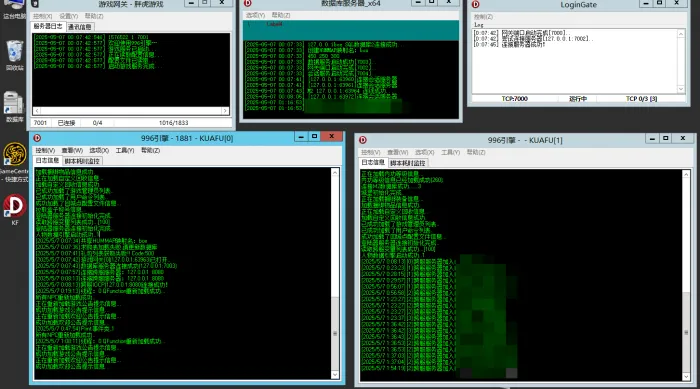The height and width of the screenshot is (389, 700).
Task: Switch to 通讯信息 tab in game gateway
Action: pos(79,27)
